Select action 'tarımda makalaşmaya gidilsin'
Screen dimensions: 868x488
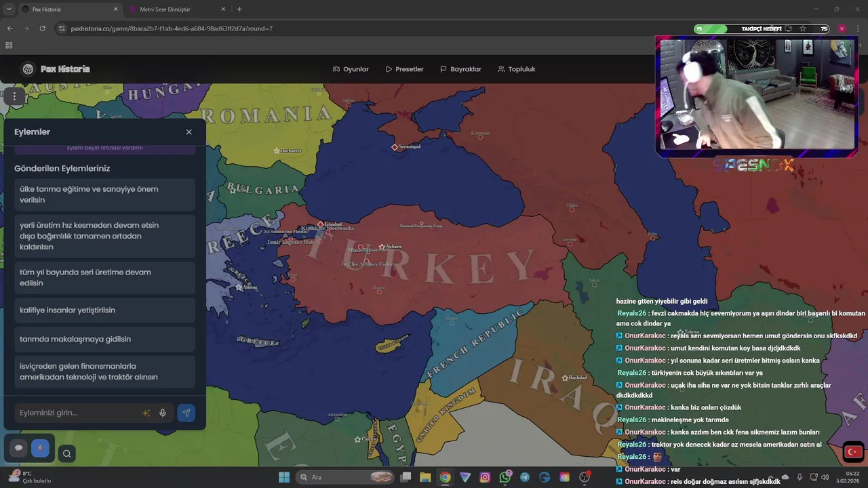point(104,339)
